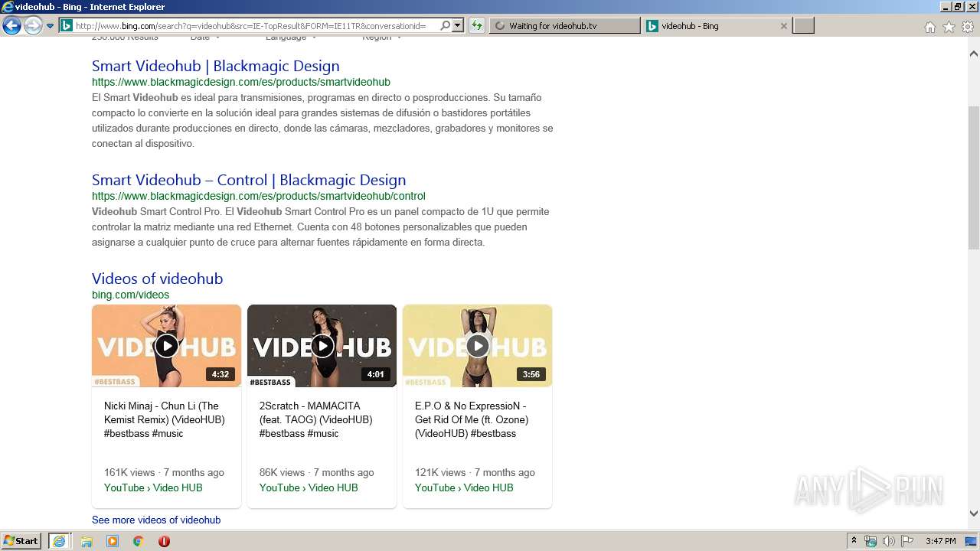
Task: Open 'See more videos of videohub' link
Action: (x=156, y=520)
